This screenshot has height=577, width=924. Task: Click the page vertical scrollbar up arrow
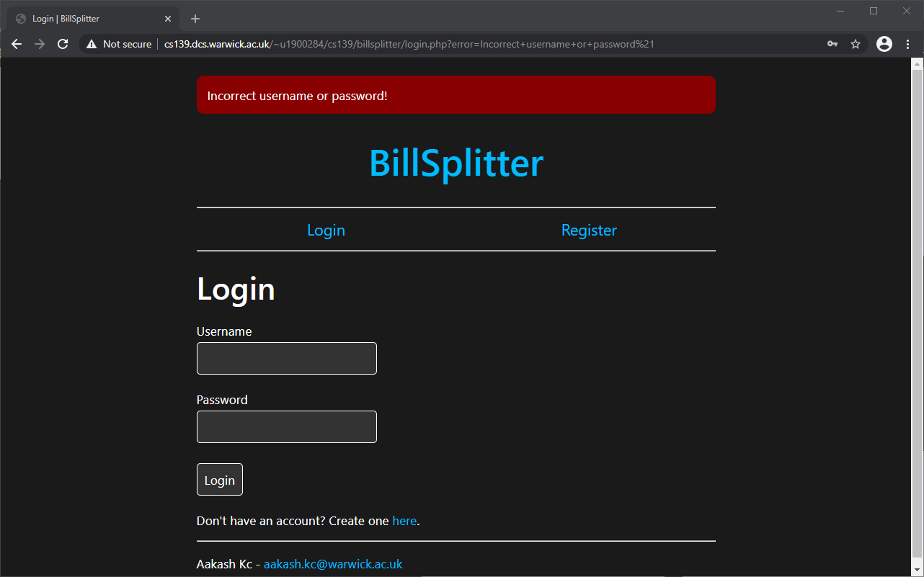918,64
